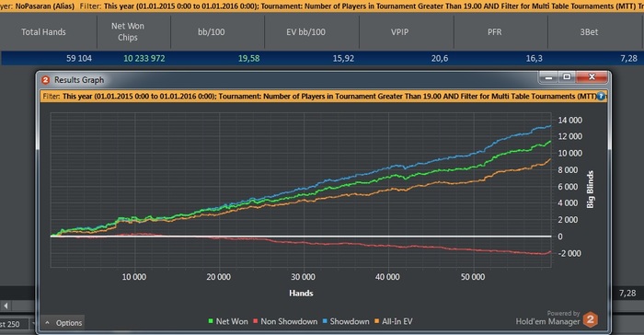Toggle the All-In EV legend series
This screenshot has height=335, width=644.
[x=394, y=321]
